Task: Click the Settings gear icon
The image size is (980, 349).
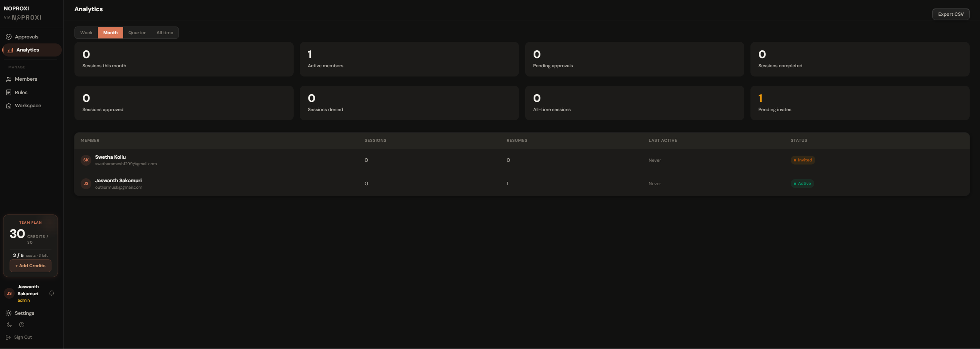Action: point(8,313)
